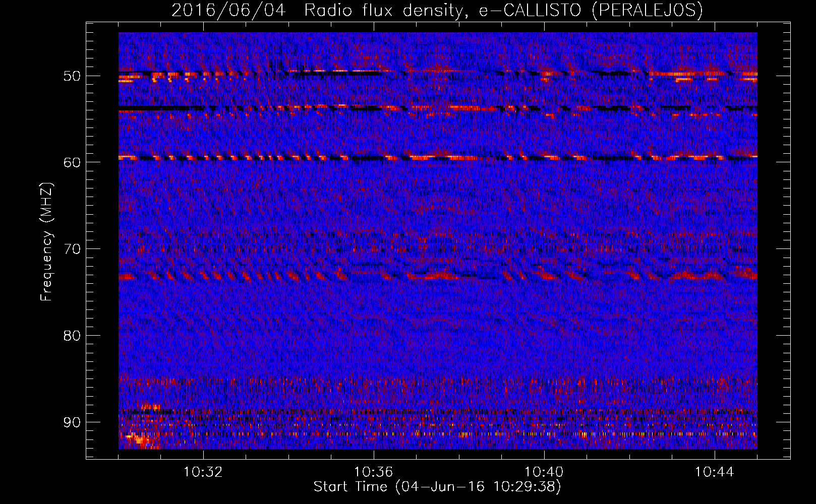
Task: Click the 80 frequency tick label
Action: (x=72, y=336)
